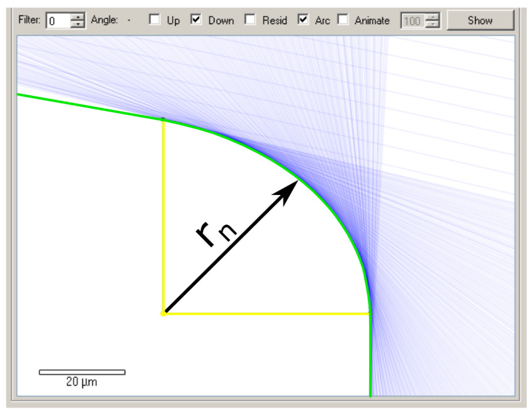Screen dimensions: 532x415
Task: Uncheck the Down checkbox
Action: [196, 20]
